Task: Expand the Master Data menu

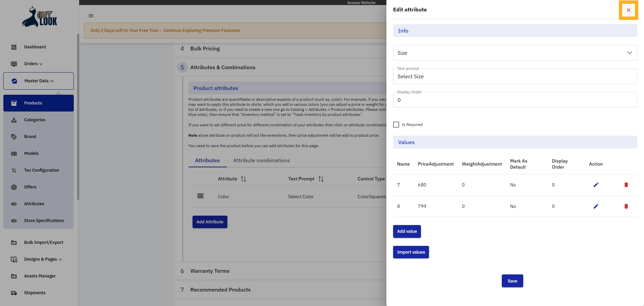Action: pyautogui.click(x=39, y=81)
